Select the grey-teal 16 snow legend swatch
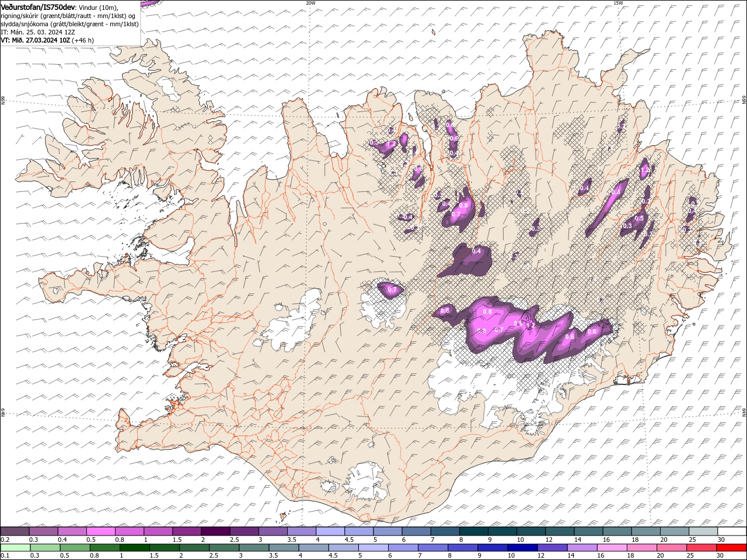The height and width of the screenshot is (560, 747). (x=617, y=531)
